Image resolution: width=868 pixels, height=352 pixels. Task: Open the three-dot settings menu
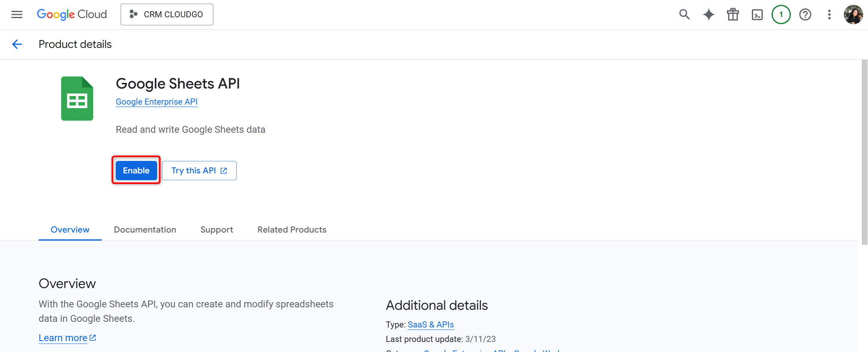tap(829, 15)
